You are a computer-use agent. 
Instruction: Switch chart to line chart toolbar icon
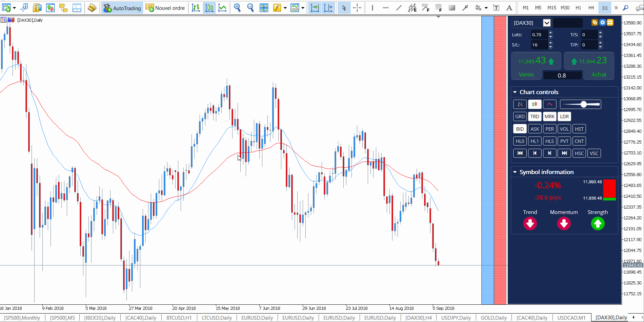point(223,7)
